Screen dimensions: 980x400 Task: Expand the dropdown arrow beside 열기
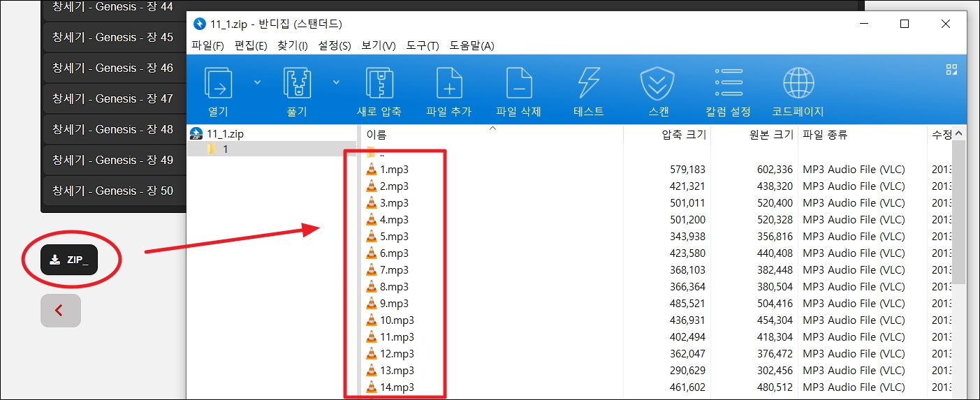pyautogui.click(x=257, y=82)
